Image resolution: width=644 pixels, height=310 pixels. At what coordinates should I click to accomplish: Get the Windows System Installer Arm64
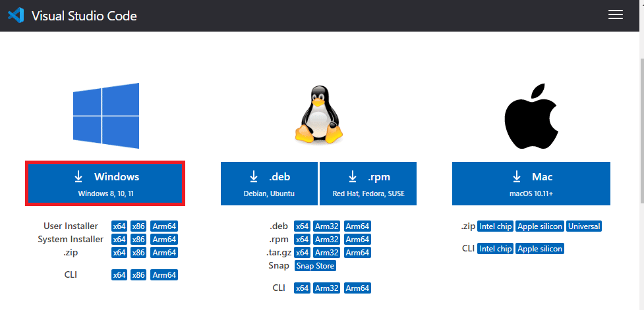[x=164, y=240]
